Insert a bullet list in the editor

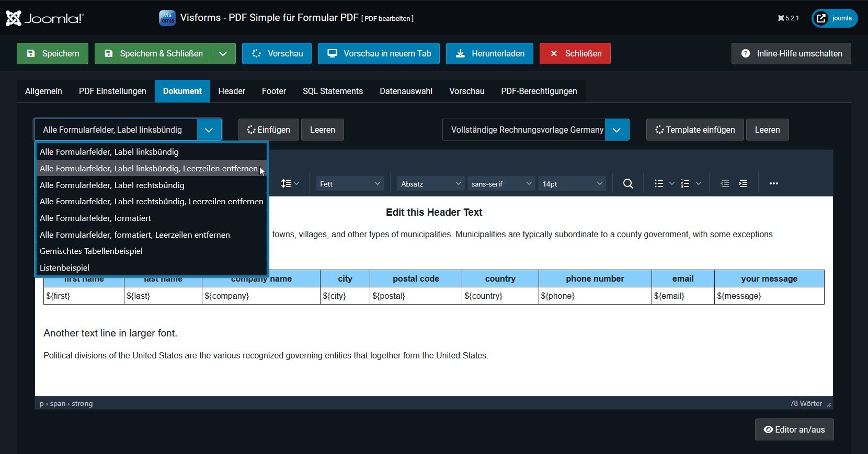(x=659, y=183)
